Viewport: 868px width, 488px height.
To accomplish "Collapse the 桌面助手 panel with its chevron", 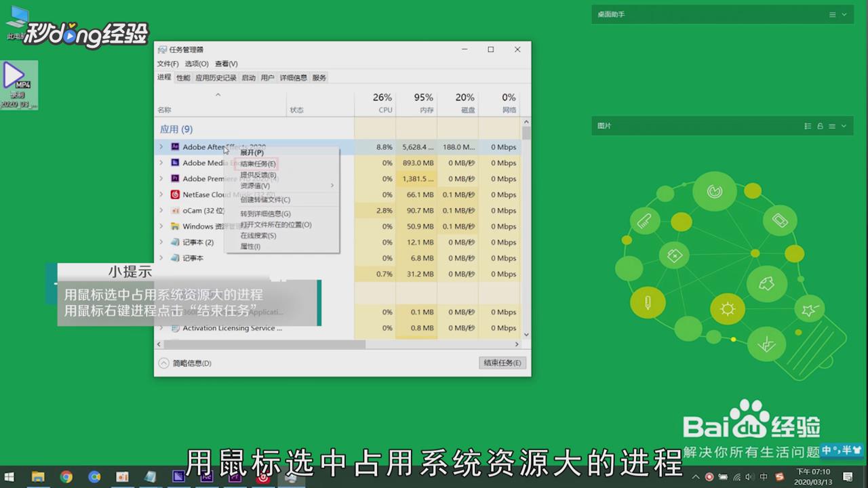I will 844,14.
